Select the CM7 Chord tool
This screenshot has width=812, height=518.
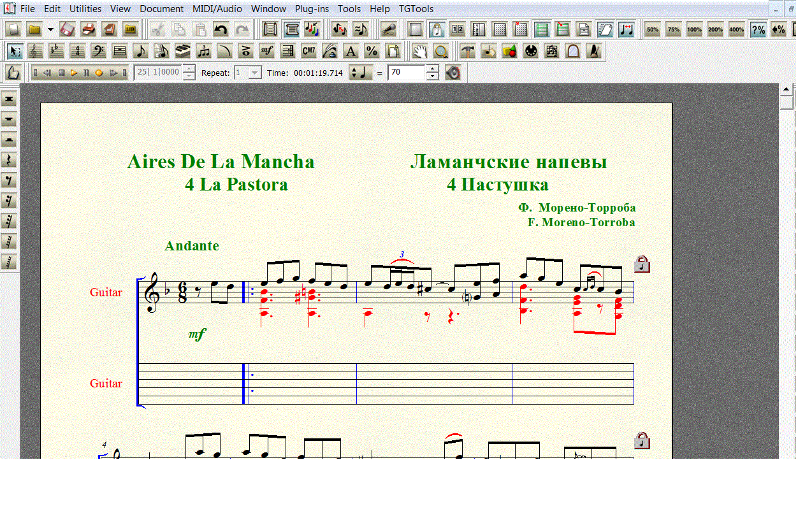308,51
